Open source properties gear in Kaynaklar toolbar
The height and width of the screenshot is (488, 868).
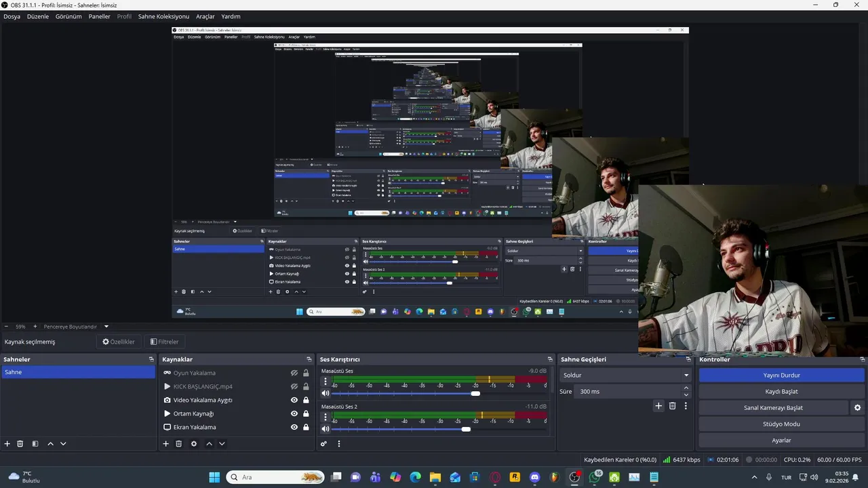tap(194, 444)
